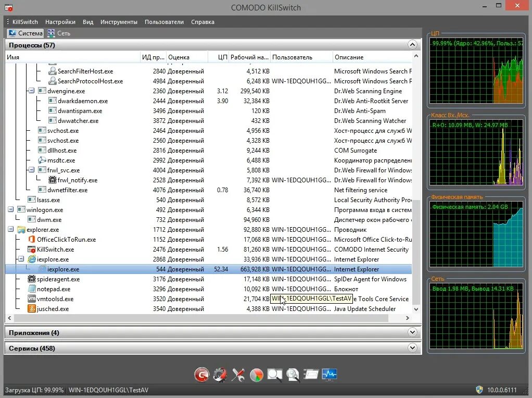Viewport: 532px width, 398px height.
Task: Open the Вид menu
Action: [x=88, y=22]
